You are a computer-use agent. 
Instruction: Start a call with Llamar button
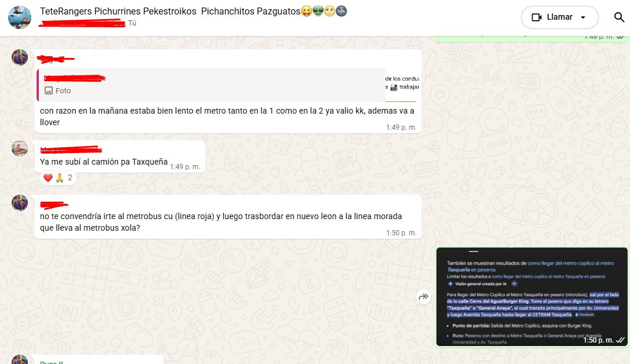tap(559, 17)
